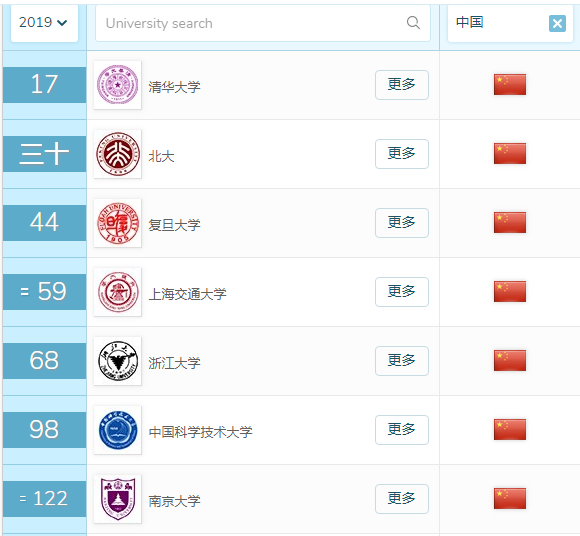Screen dimensions: 580x536
Task: Open the 南京大学 university link
Action: (174, 501)
